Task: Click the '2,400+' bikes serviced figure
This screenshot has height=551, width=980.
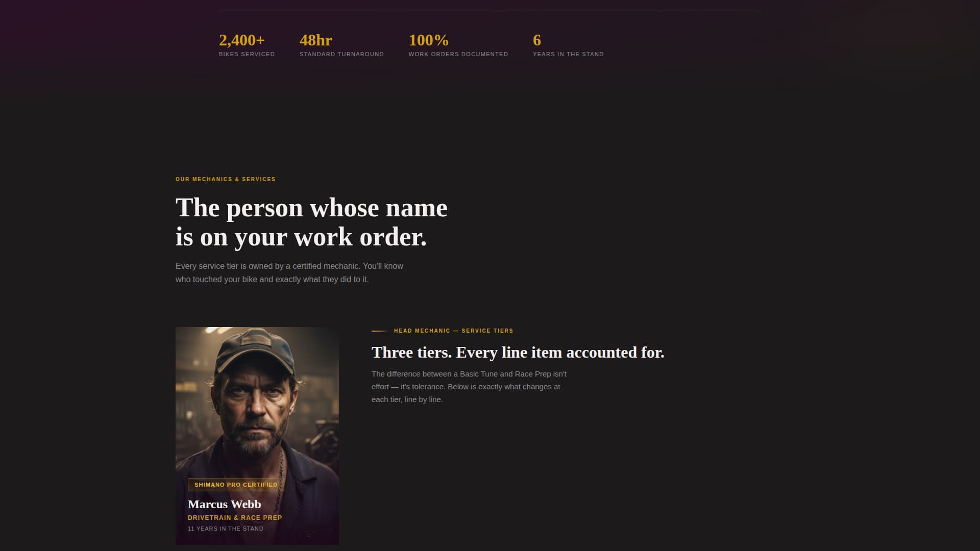Action: click(x=242, y=40)
